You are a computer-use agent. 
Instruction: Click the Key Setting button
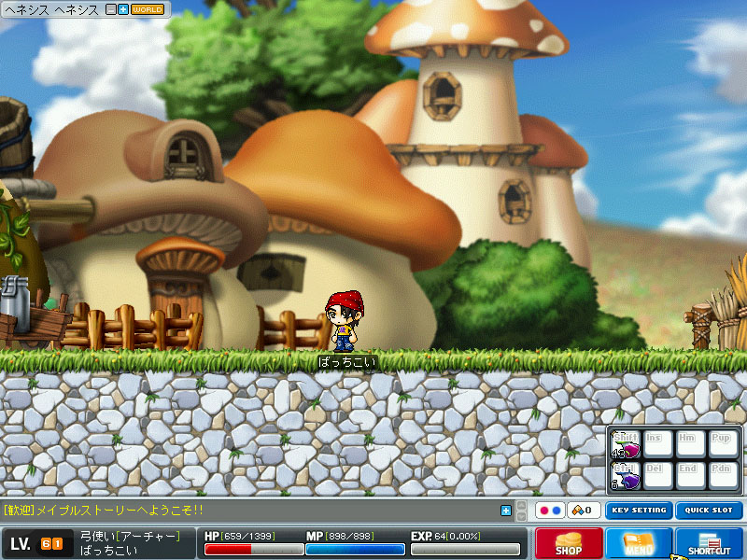tap(639, 511)
